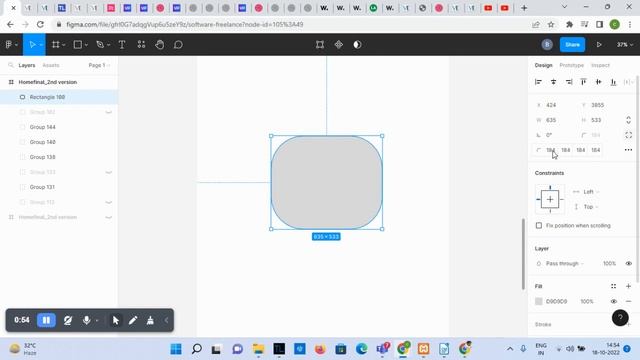The height and width of the screenshot is (360, 640).
Task: Click the Create component icon
Action: click(338, 44)
